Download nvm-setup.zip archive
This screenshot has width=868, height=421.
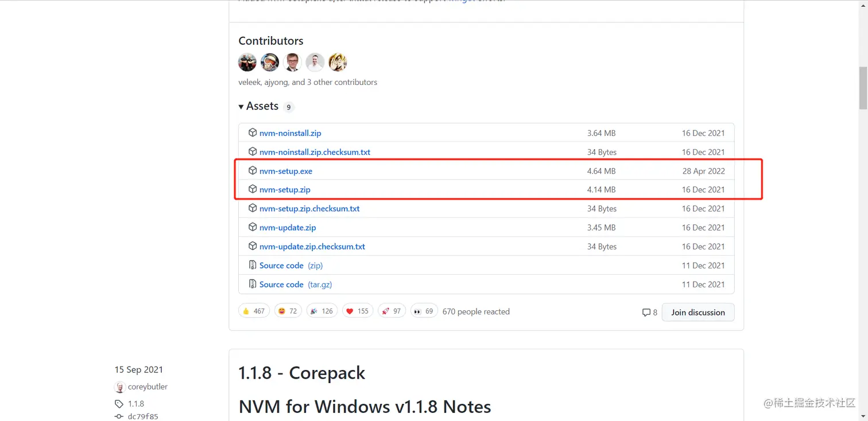(x=285, y=190)
